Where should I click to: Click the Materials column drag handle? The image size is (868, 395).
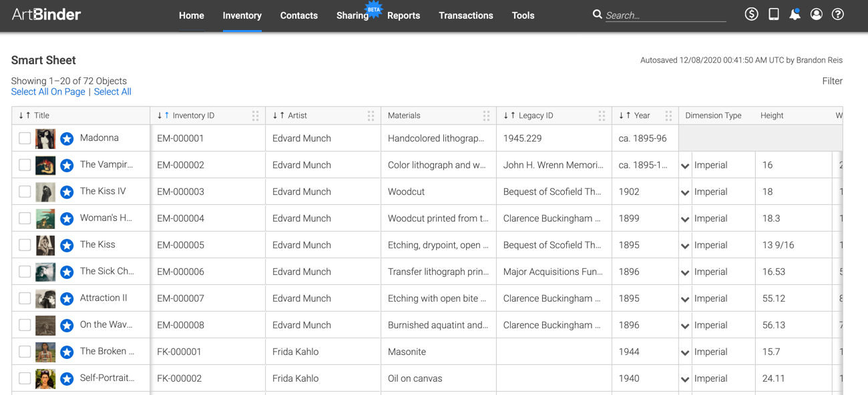pos(486,115)
